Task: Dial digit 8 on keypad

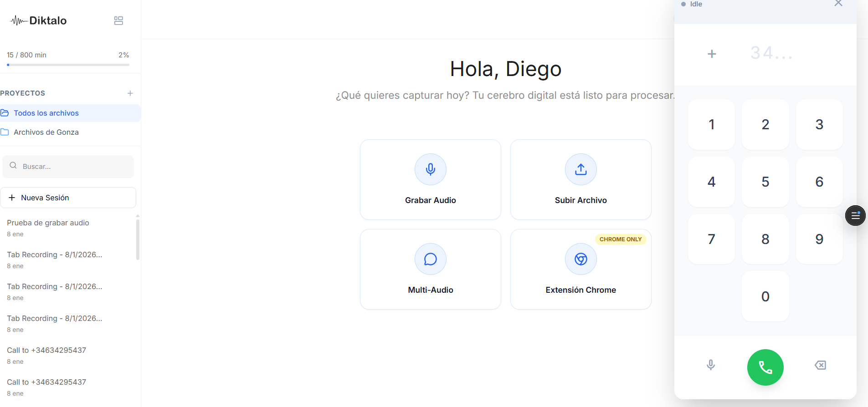Action: [765, 239]
